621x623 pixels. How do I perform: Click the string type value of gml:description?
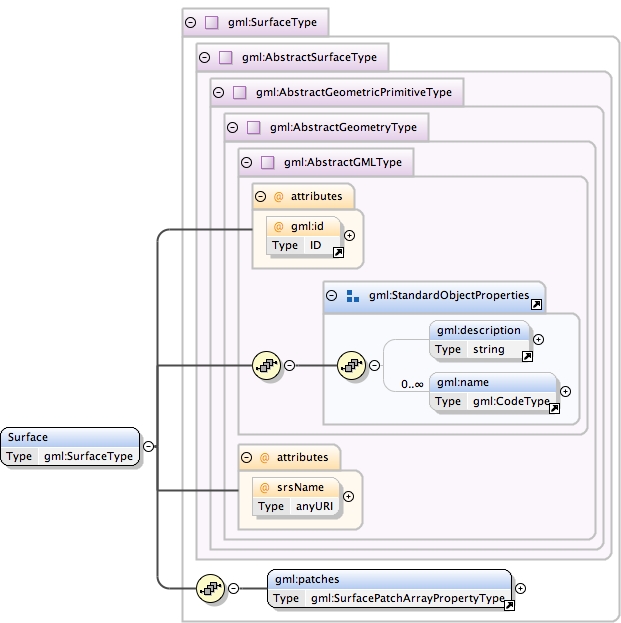pos(489,350)
